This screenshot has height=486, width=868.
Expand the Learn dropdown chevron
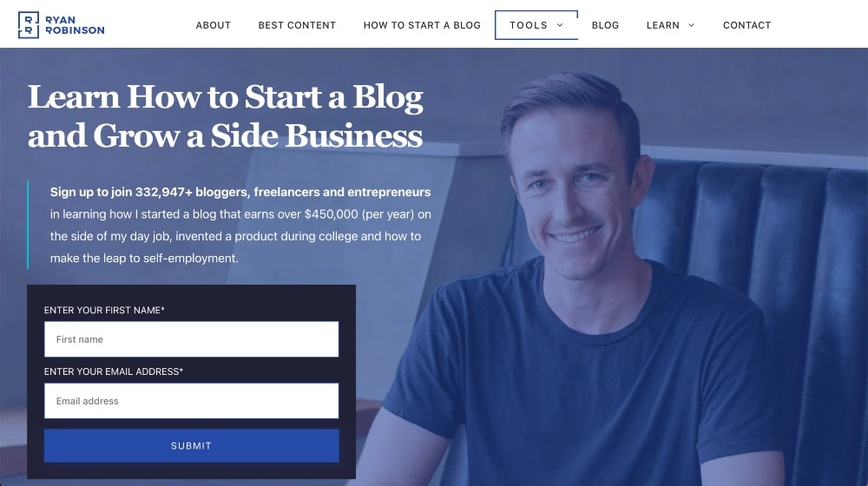point(691,25)
